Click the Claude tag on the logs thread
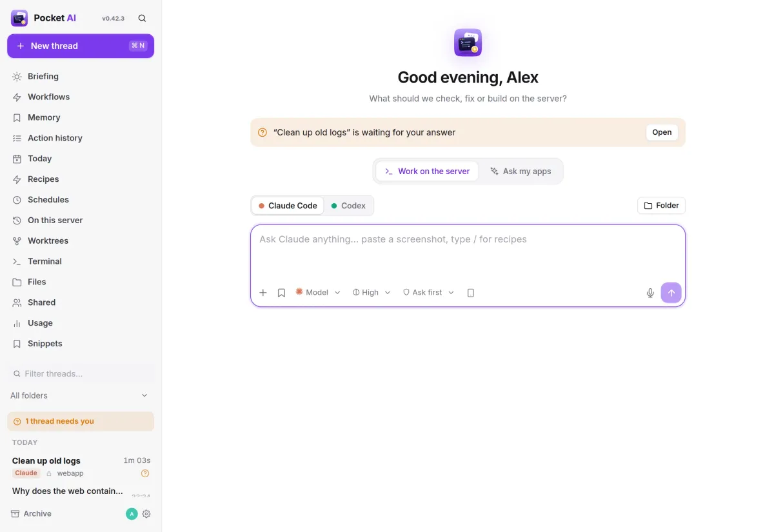 26,473
